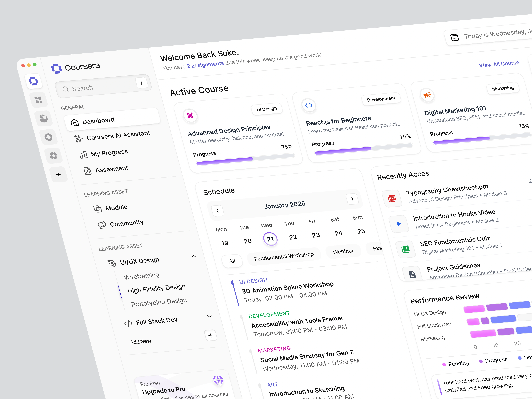Select the Webinar filter tab

coord(343,251)
